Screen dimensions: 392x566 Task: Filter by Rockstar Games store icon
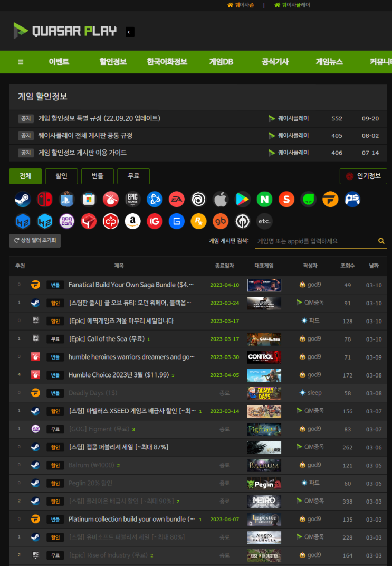tap(198, 221)
